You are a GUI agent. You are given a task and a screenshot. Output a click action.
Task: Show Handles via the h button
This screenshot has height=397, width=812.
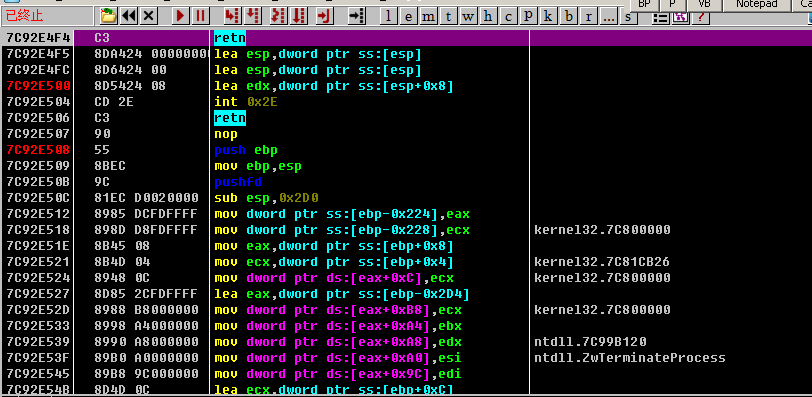coord(488,16)
